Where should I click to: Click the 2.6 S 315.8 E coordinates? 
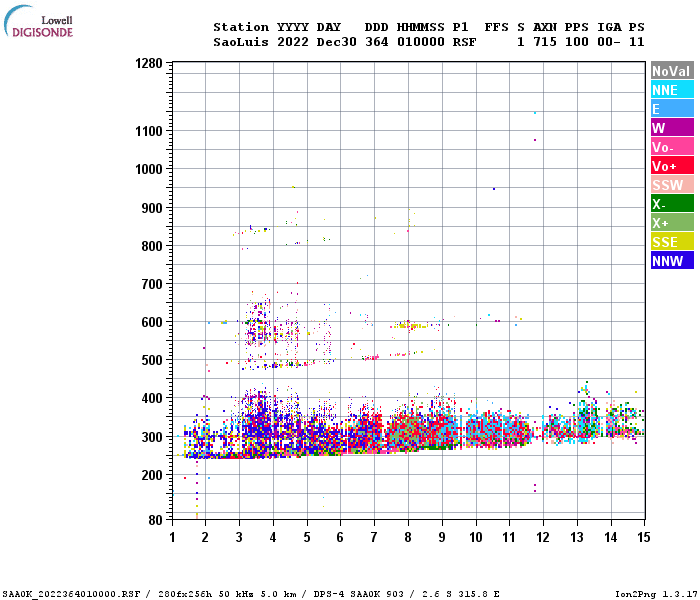[x=461, y=594]
